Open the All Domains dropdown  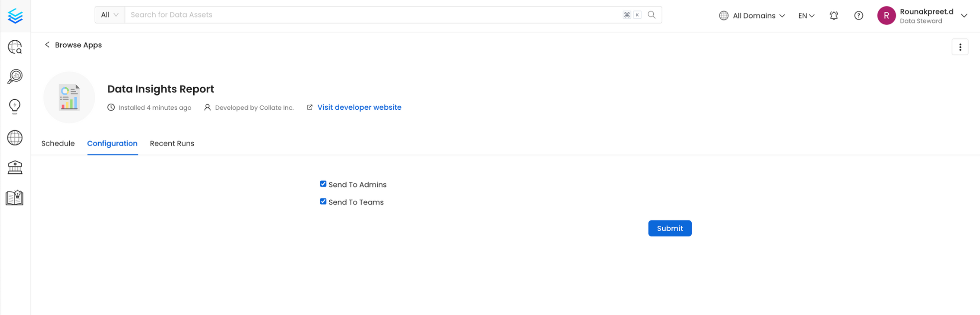[x=752, y=15]
